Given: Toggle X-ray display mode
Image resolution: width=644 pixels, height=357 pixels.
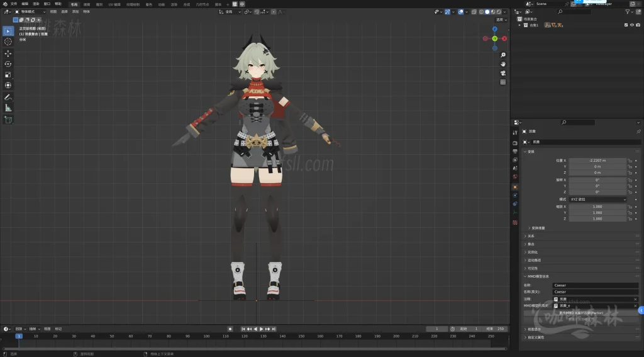Looking at the screenshot, I should (x=474, y=12).
